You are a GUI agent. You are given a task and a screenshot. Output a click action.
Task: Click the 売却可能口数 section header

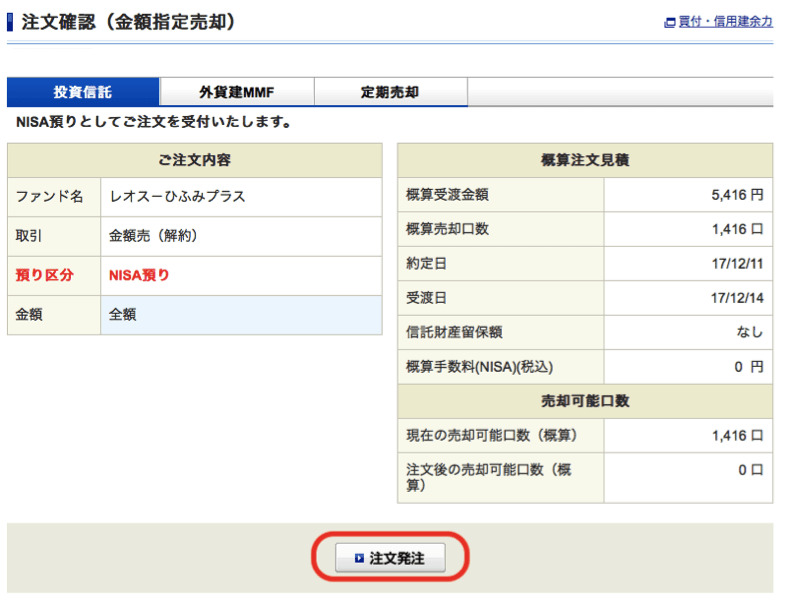[585, 401]
